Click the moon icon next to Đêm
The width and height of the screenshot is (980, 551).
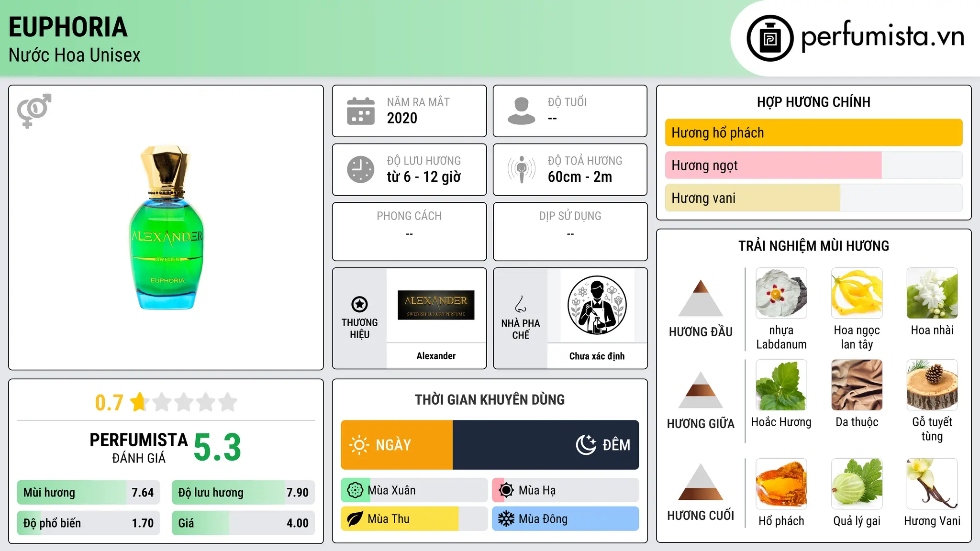click(586, 445)
